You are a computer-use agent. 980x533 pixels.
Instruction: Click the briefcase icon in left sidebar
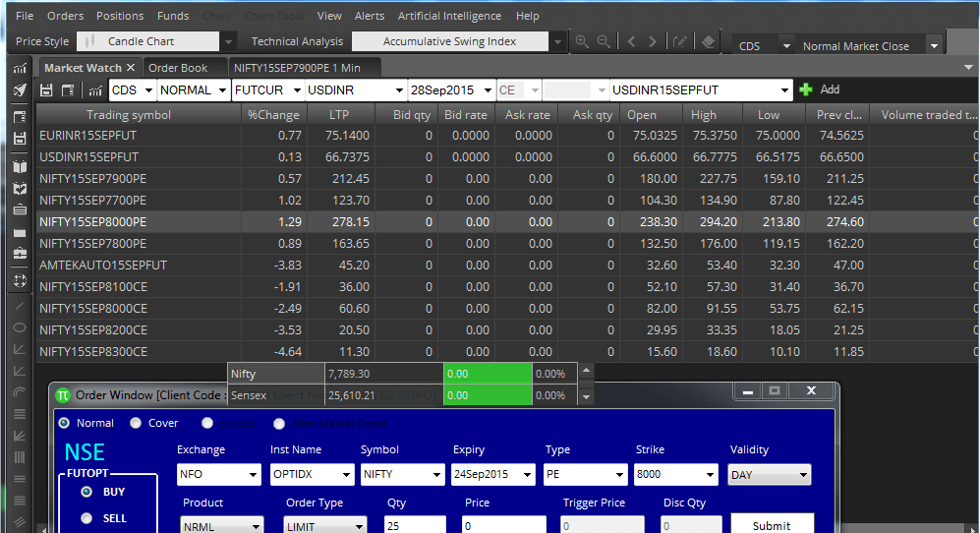[19, 254]
